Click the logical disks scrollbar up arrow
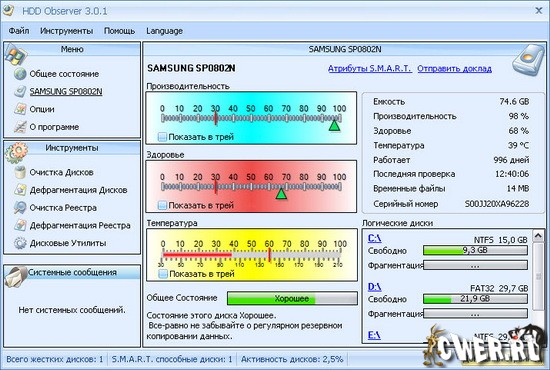Image resolution: width=550 pixels, height=370 pixels. 538,236
